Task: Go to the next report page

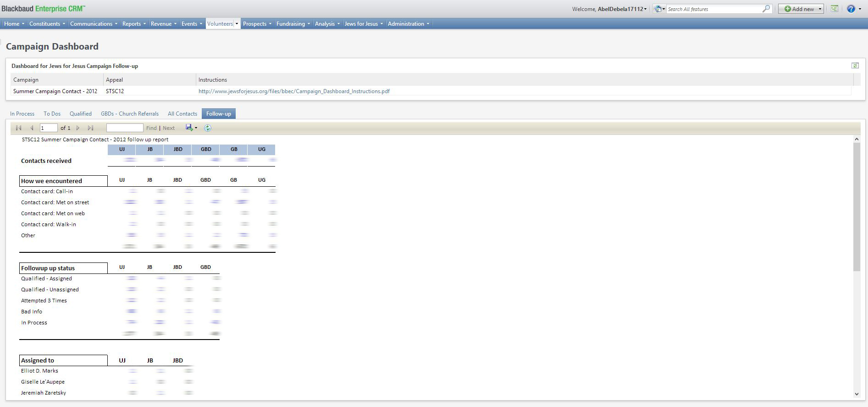Action: [x=78, y=128]
